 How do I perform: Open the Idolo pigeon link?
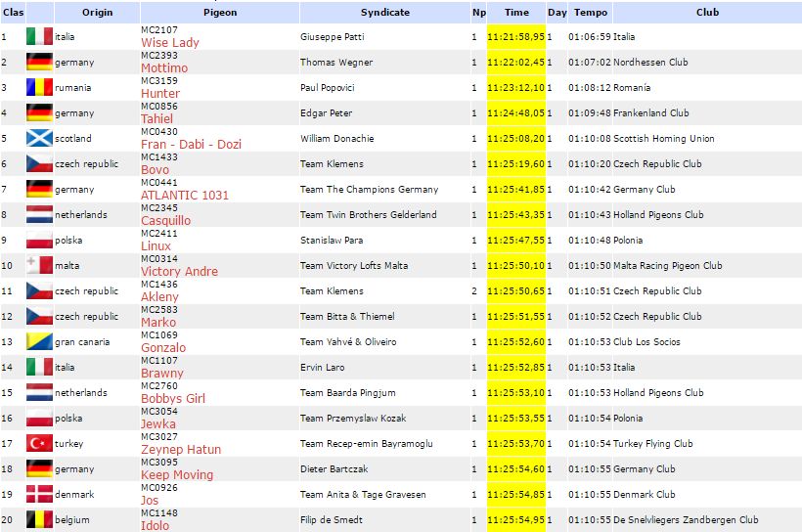[155, 526]
